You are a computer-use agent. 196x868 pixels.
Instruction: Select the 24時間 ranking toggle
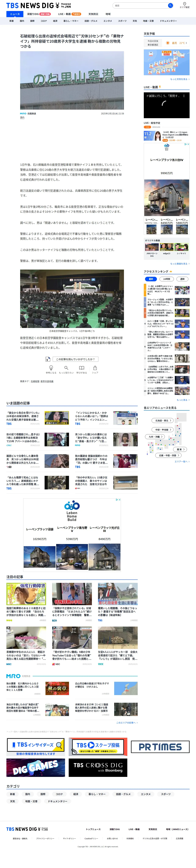(x=167, y=279)
